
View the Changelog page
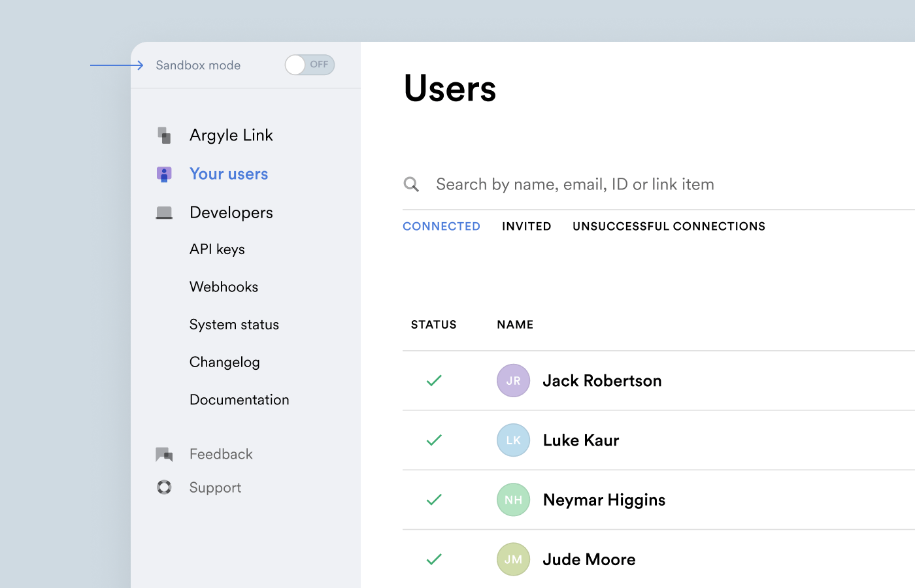pyautogui.click(x=224, y=362)
